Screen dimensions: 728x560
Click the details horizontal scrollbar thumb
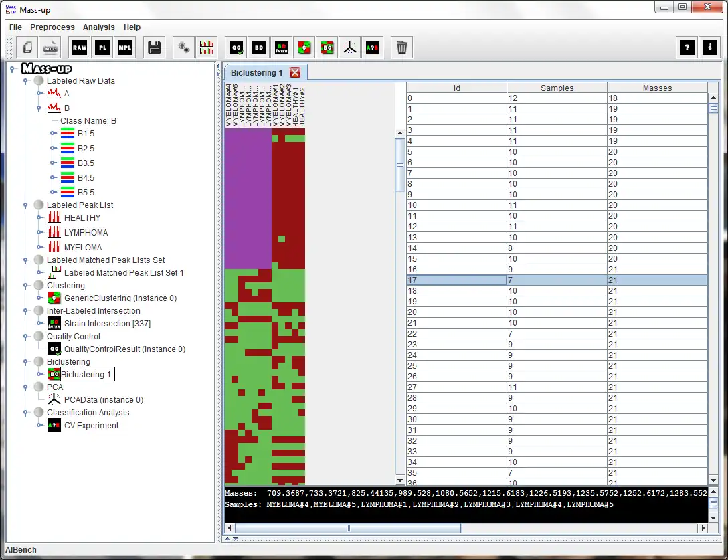pos(348,528)
